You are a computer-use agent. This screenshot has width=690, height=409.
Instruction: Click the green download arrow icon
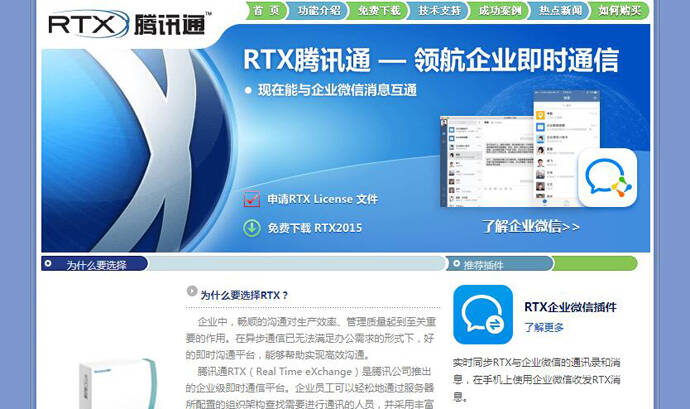(x=252, y=228)
